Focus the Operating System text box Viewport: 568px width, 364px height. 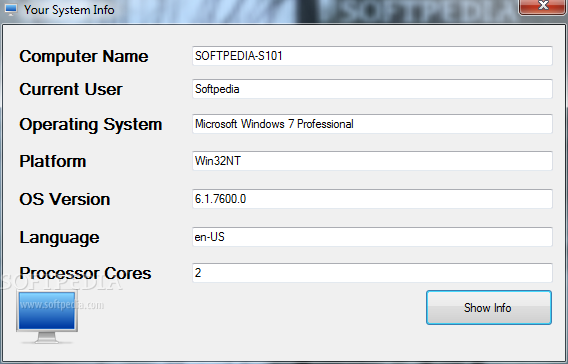pos(372,124)
